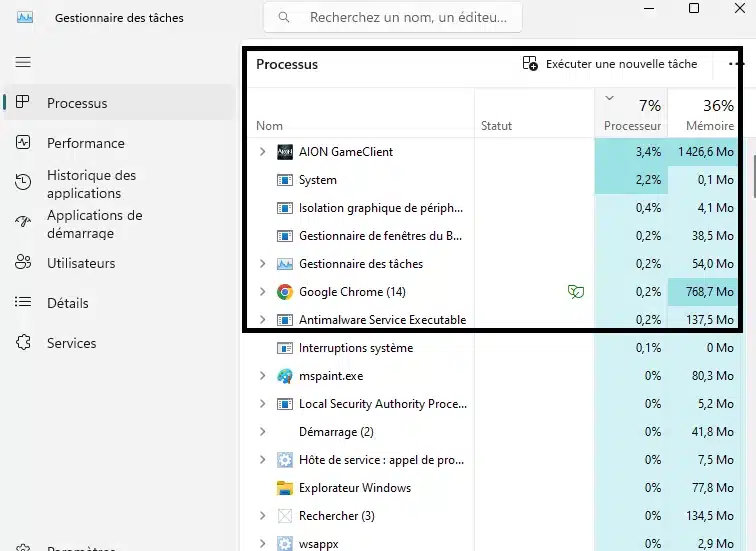Screen dimensions: 756x551
Task: Click the new task icon beside Exécuter
Action: pos(530,64)
